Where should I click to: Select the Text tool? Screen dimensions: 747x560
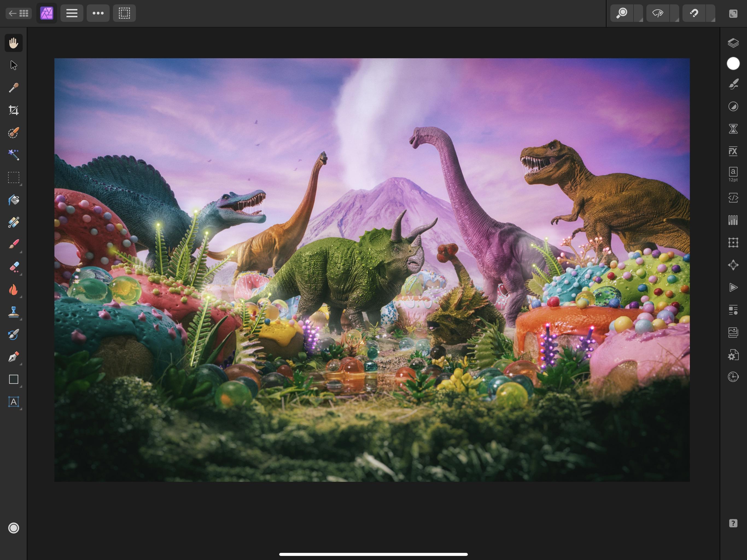[x=13, y=402]
